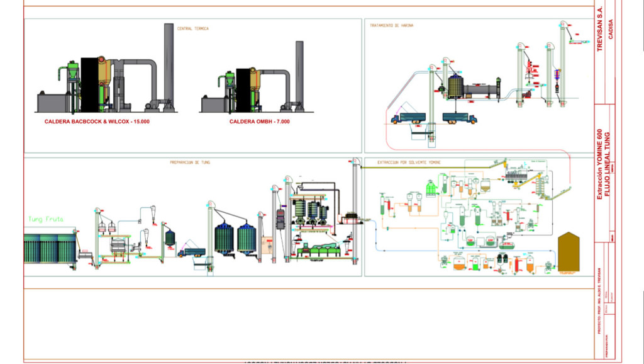Select the green cyclone on the Bacbcock boiler
Viewport: 644px width, 364px height.
click(73, 70)
